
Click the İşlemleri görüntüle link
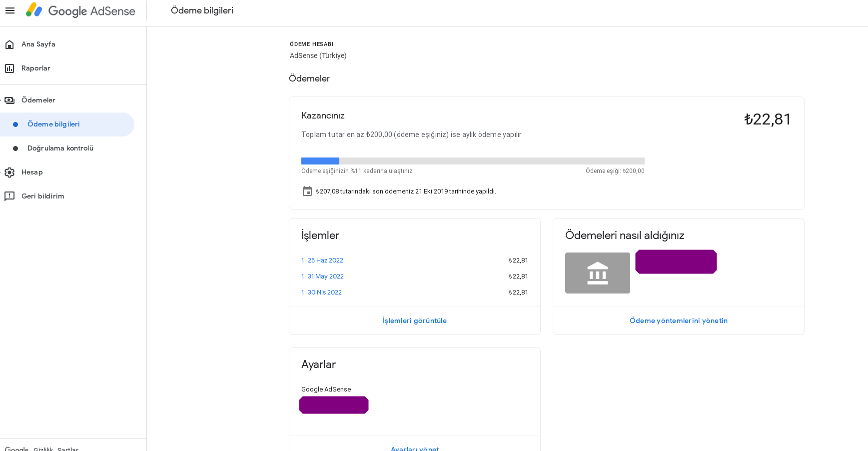415,321
